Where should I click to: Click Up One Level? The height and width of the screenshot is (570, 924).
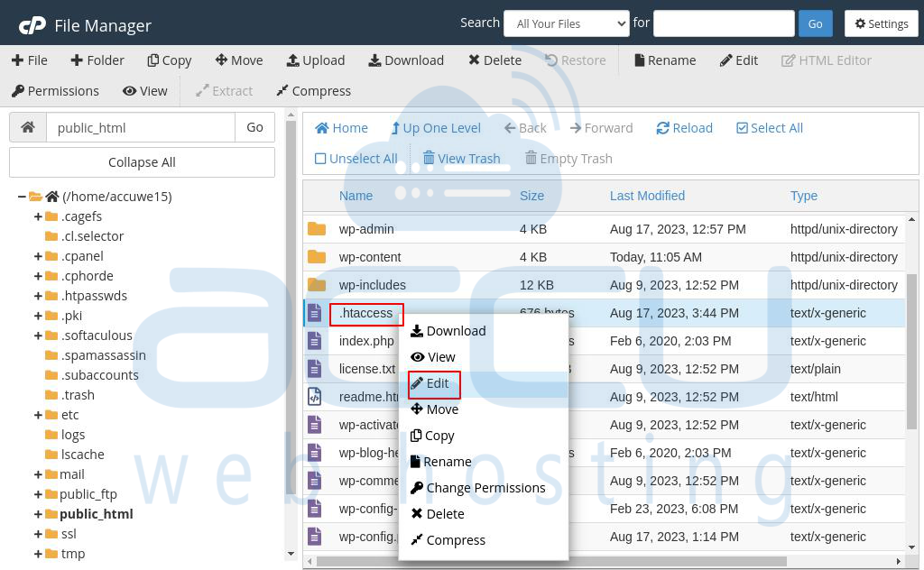436,128
